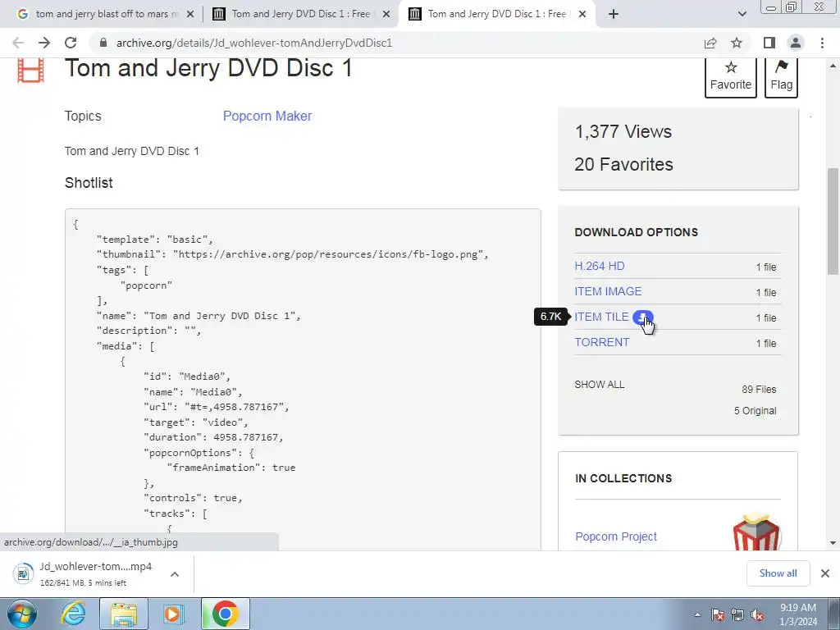The image size is (840, 630).
Task: Download the TORRENT file
Action: point(602,342)
